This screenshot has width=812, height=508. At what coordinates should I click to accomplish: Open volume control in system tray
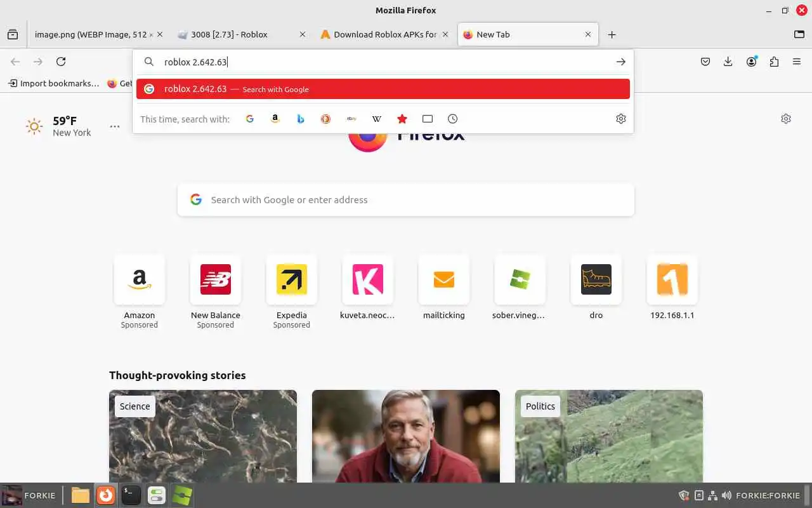tap(726, 495)
